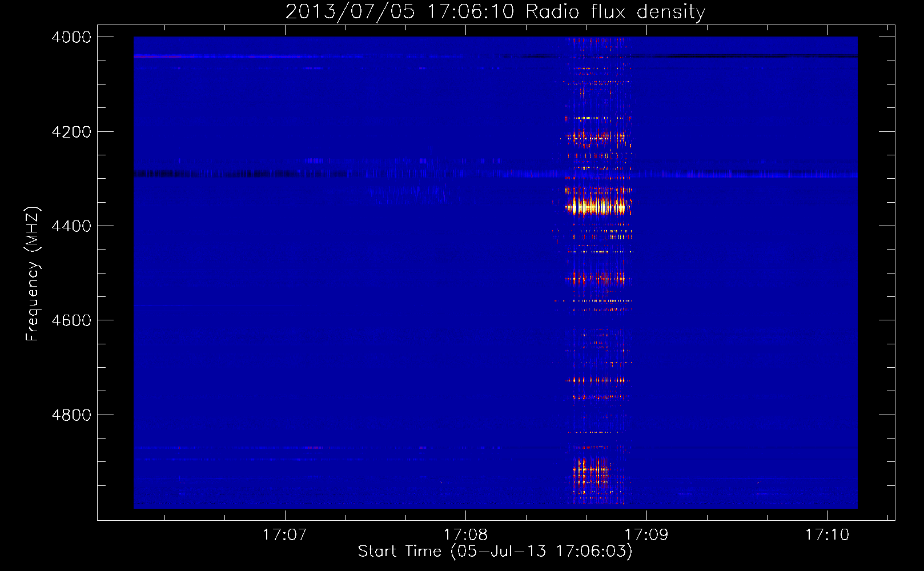The width and height of the screenshot is (924, 571).
Task: Click the 17:07 time tick label
Action: pyautogui.click(x=284, y=534)
